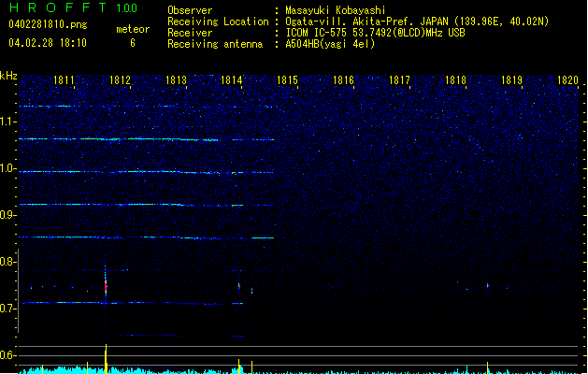Click the 1.1 kHz frequency label
This screenshot has height=374, width=588.
click(x=8, y=122)
